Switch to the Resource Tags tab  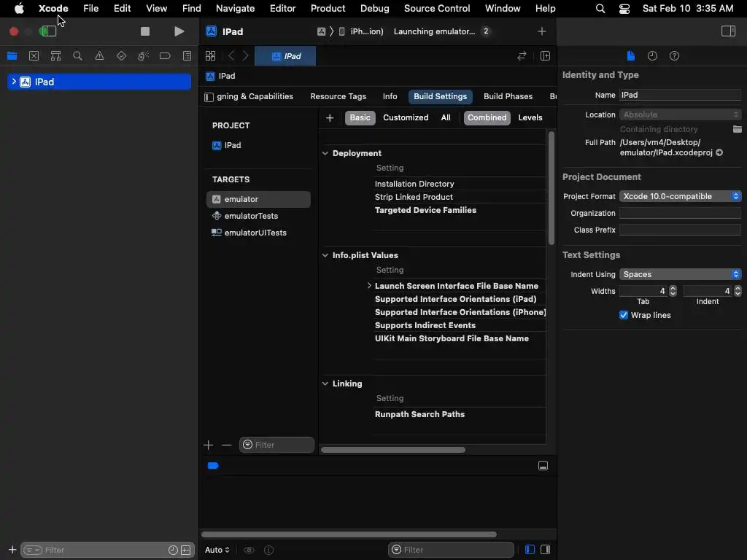338,96
